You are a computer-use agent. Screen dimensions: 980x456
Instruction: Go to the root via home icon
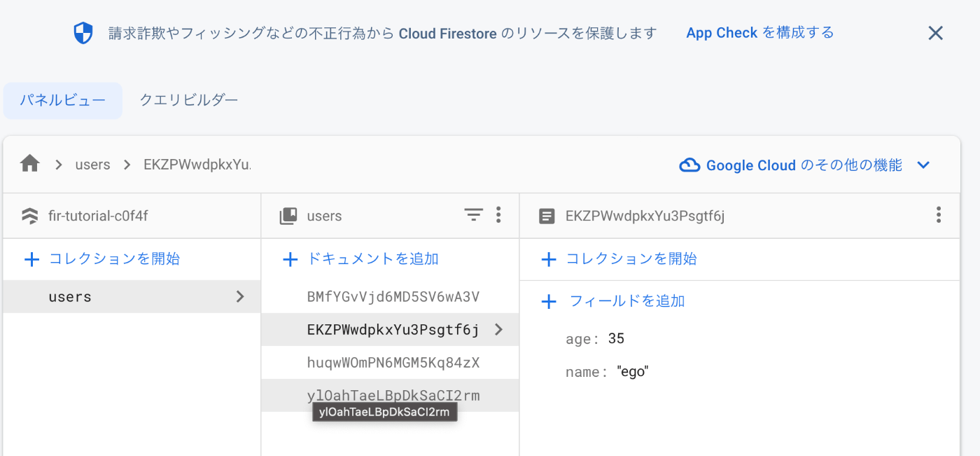point(29,165)
